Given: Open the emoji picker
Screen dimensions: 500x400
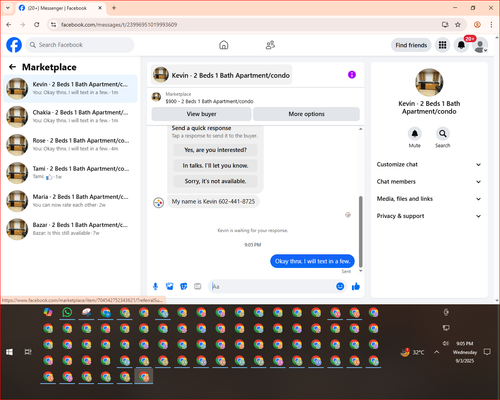Looking at the screenshot, I should pos(340,286).
